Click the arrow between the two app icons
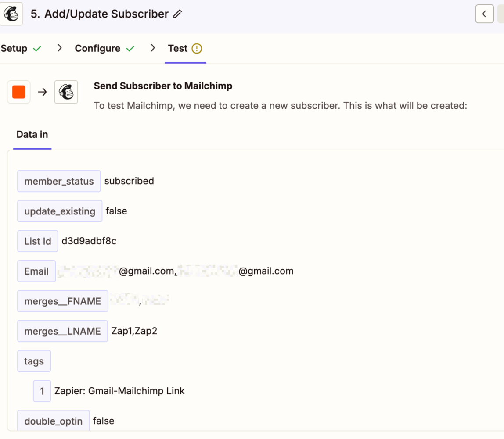The image size is (504, 439). [x=43, y=92]
